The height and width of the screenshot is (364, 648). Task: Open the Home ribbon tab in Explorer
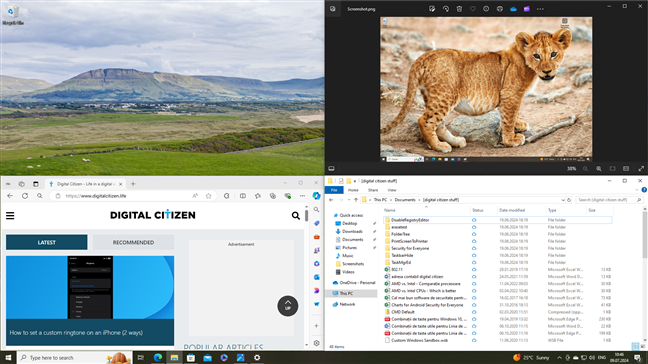coord(353,190)
